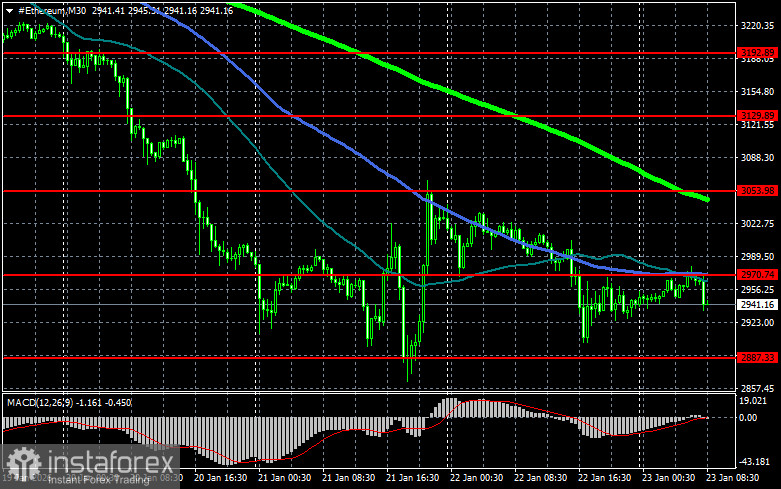The image size is (781, 489).
Task: Click the chart menu triangle beside #Ethereum
Action: coord(9,10)
